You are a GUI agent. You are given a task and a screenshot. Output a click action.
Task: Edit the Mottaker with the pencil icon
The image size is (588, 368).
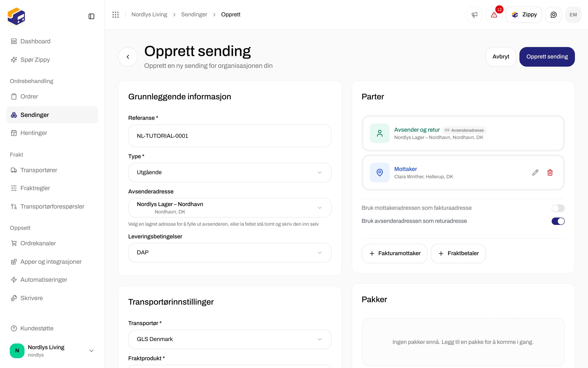(535, 173)
